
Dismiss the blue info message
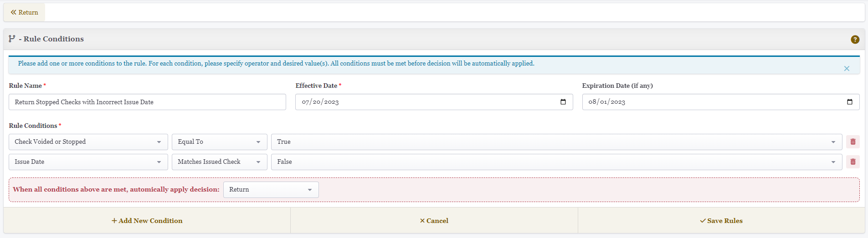tap(847, 69)
